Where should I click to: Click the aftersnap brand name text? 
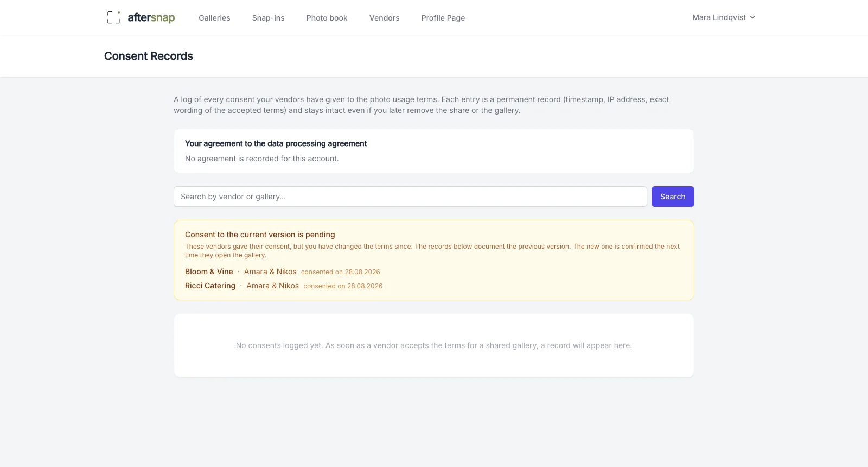click(x=151, y=17)
